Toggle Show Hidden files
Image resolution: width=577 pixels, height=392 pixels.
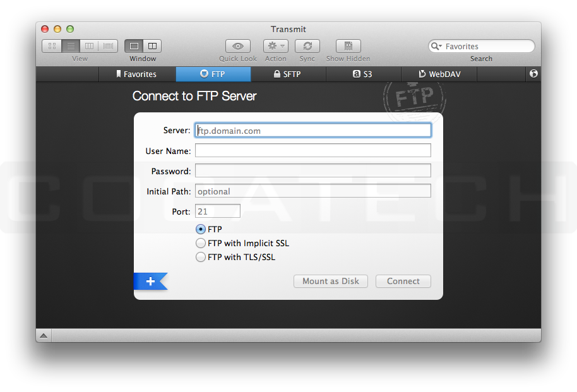coord(347,46)
